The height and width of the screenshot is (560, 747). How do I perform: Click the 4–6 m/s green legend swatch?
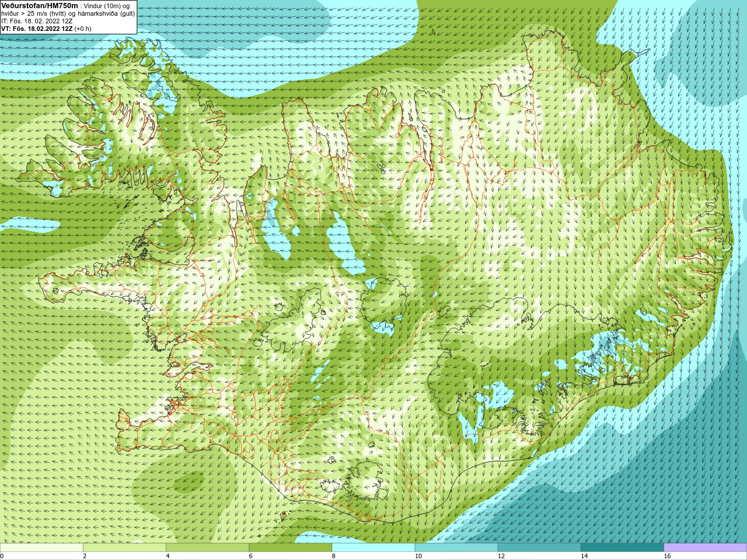pos(207,548)
